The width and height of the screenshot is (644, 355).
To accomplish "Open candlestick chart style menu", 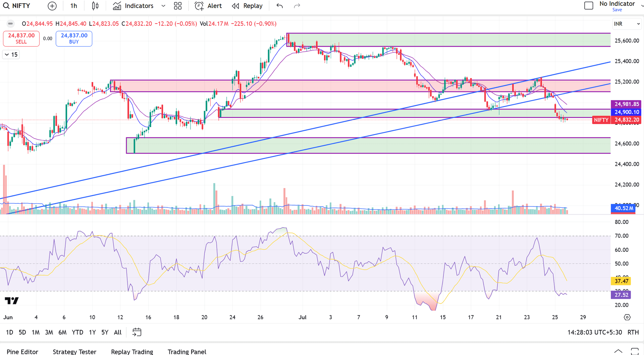I will point(95,6).
